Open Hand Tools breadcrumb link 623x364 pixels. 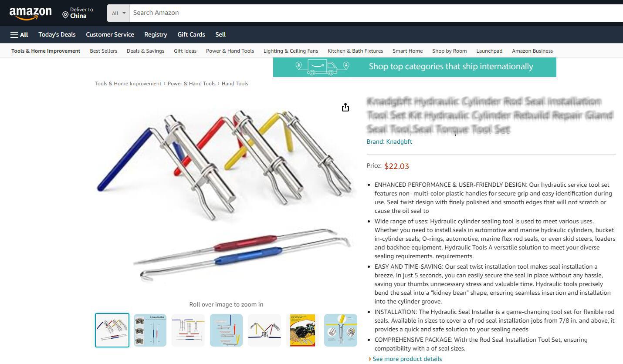tap(235, 84)
